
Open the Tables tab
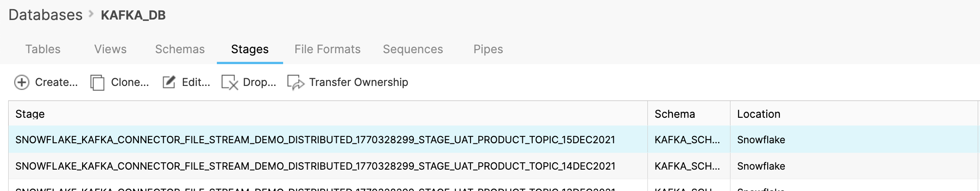point(43,49)
